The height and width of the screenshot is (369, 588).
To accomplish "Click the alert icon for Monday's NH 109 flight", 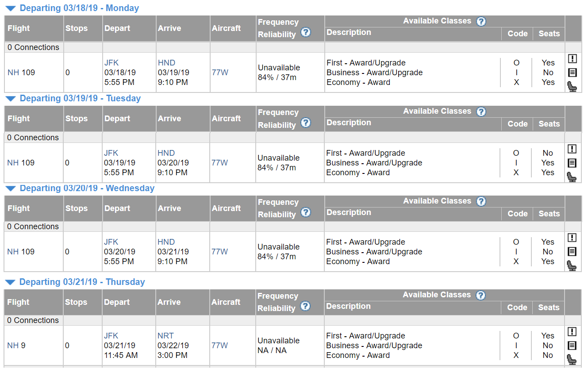I will coord(572,59).
